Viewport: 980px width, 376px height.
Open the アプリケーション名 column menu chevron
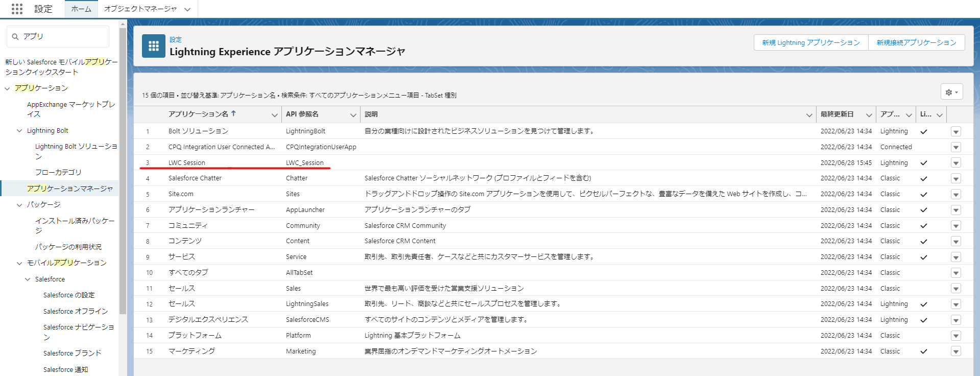[274, 115]
